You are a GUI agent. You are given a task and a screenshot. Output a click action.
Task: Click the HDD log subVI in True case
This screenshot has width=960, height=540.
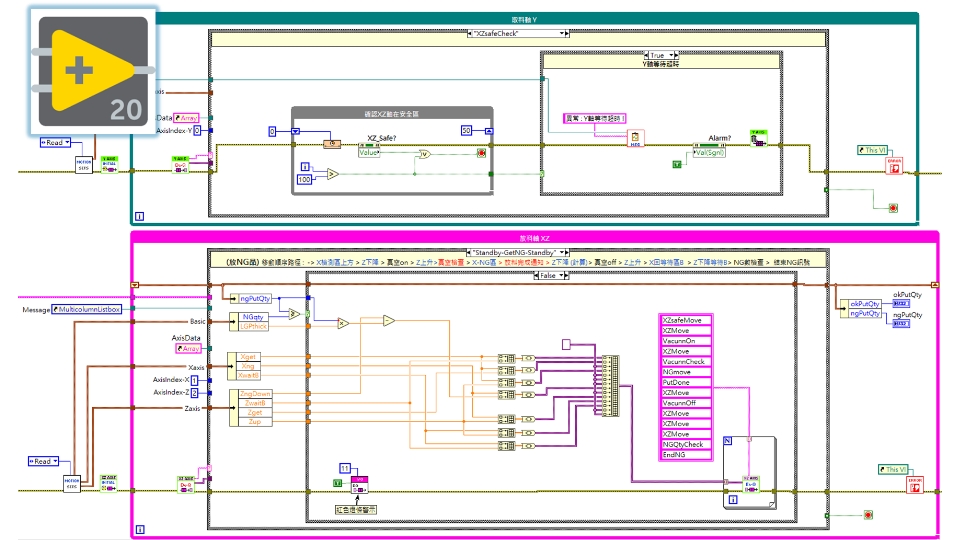(x=633, y=139)
